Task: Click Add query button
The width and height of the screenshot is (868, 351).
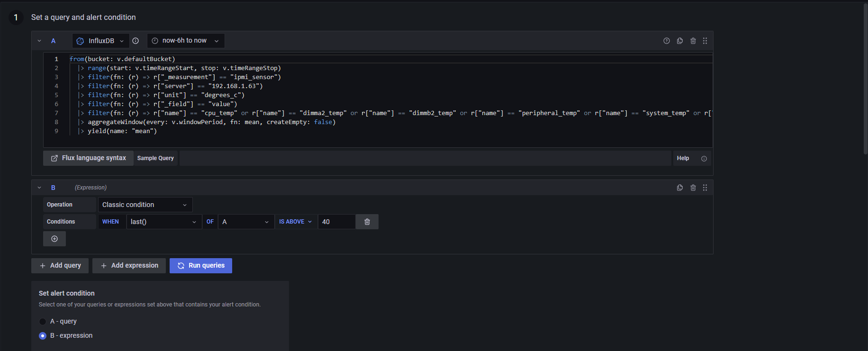Action: 60,266
